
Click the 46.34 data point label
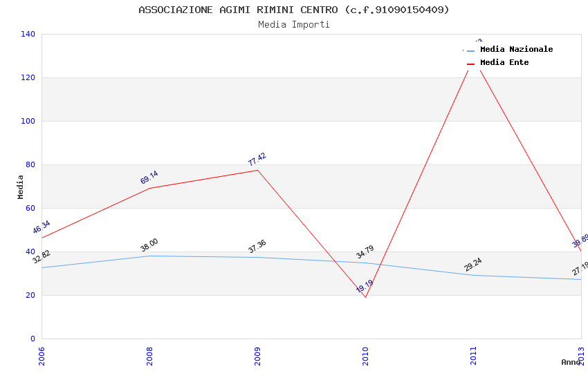(42, 227)
